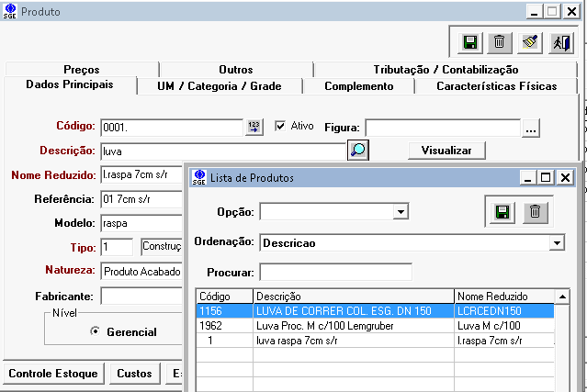Click the Procurar search field
The width and height of the screenshot is (587, 392).
335,272
